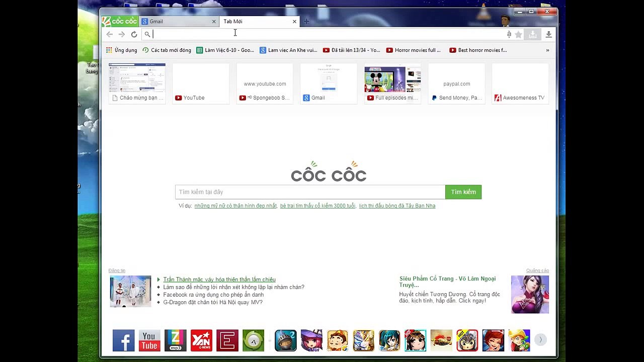This screenshot has width=644, height=362.
Task: Open the teal-haired anime game icon
Action: [389, 340]
